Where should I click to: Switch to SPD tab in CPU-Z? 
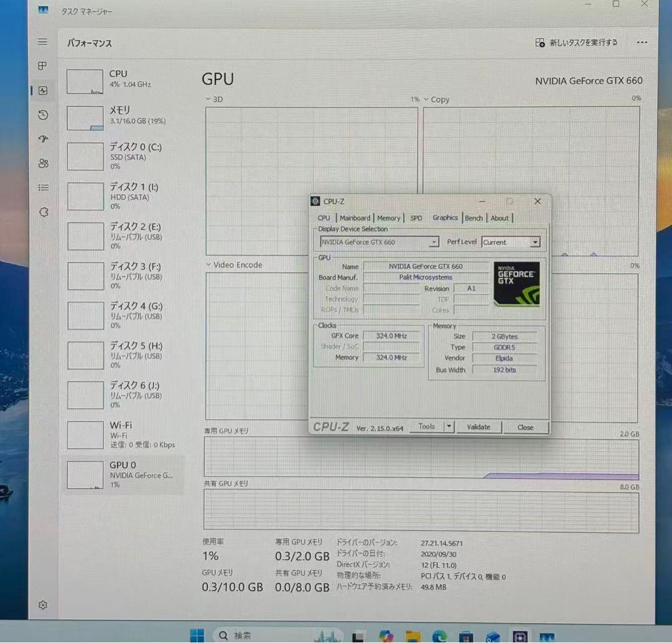(416, 218)
